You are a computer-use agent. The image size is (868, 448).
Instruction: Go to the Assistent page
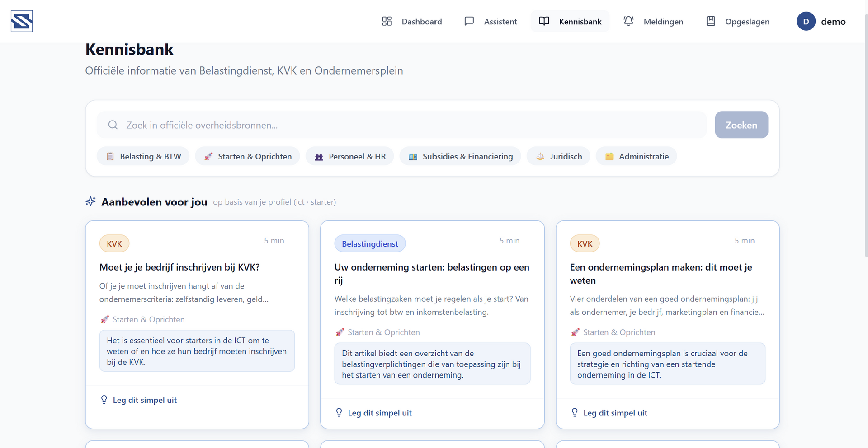tap(491, 21)
